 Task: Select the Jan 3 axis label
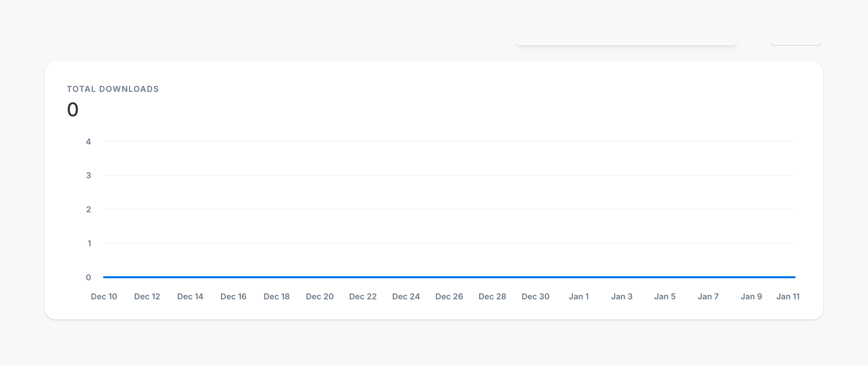point(622,297)
